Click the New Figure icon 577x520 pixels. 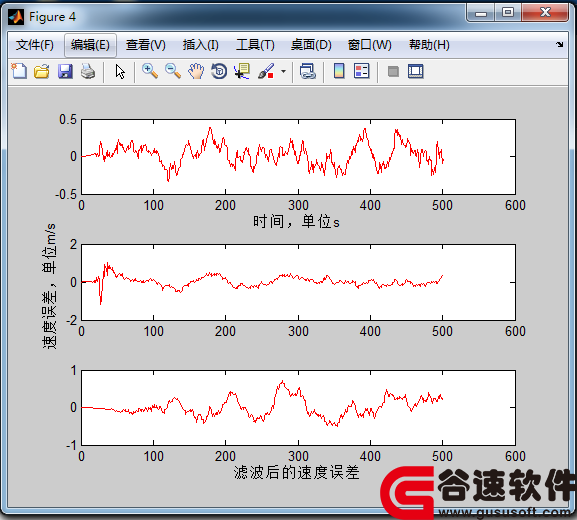pos(19,71)
